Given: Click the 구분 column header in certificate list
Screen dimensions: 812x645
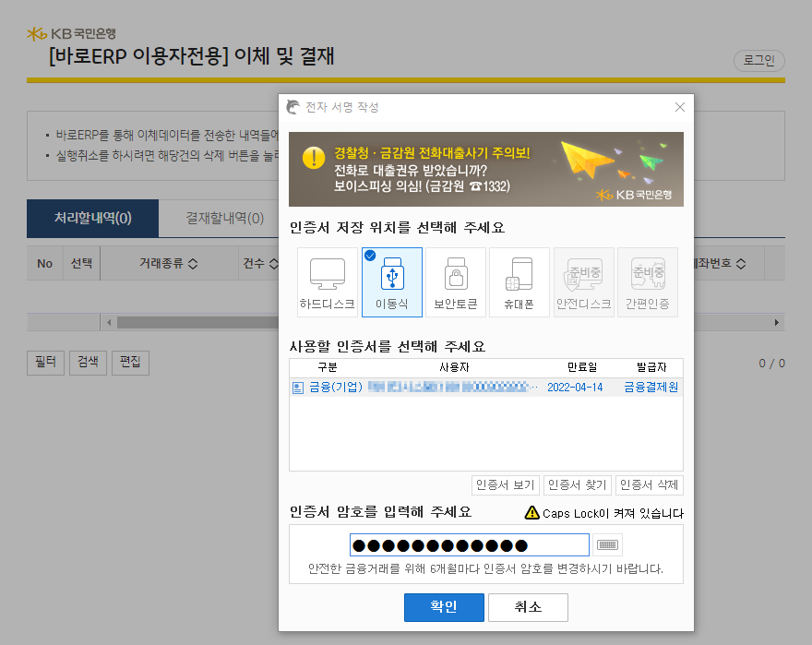Looking at the screenshot, I should pos(328,367).
